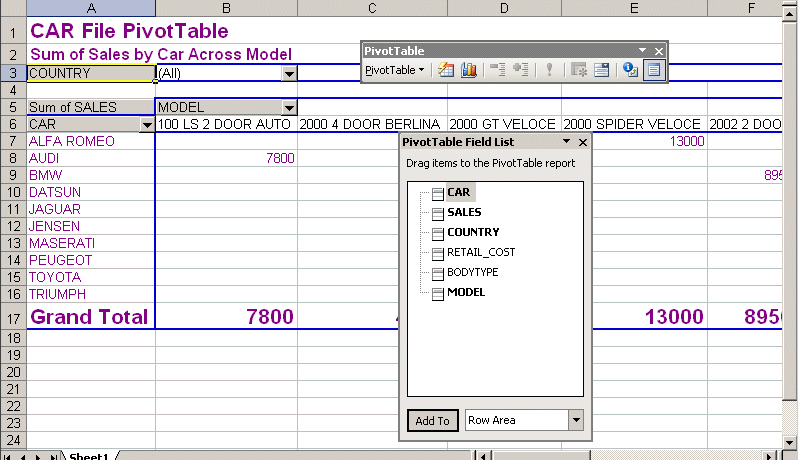Close the PivotTable toolbar
The image size is (798, 460).
coord(659,51)
